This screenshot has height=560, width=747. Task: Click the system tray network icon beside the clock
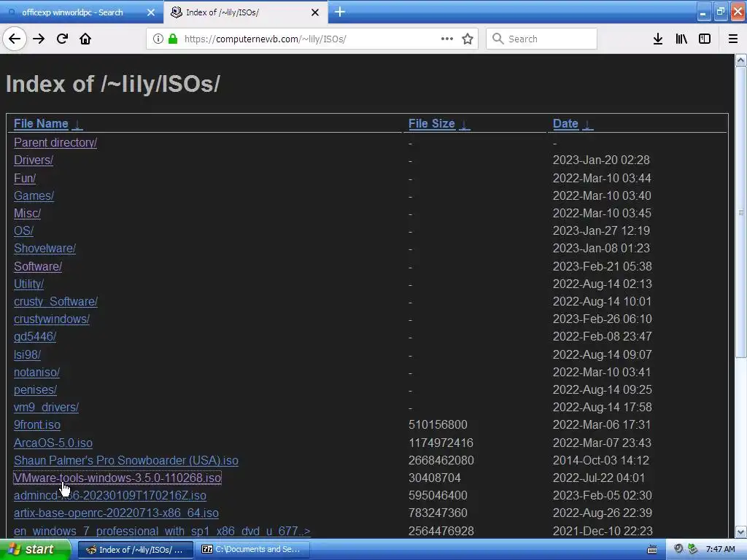click(692, 549)
